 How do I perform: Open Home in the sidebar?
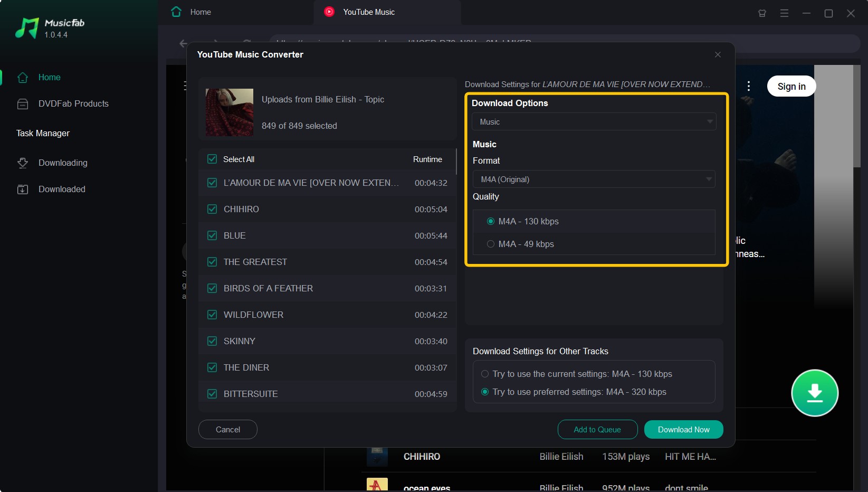[x=49, y=78]
